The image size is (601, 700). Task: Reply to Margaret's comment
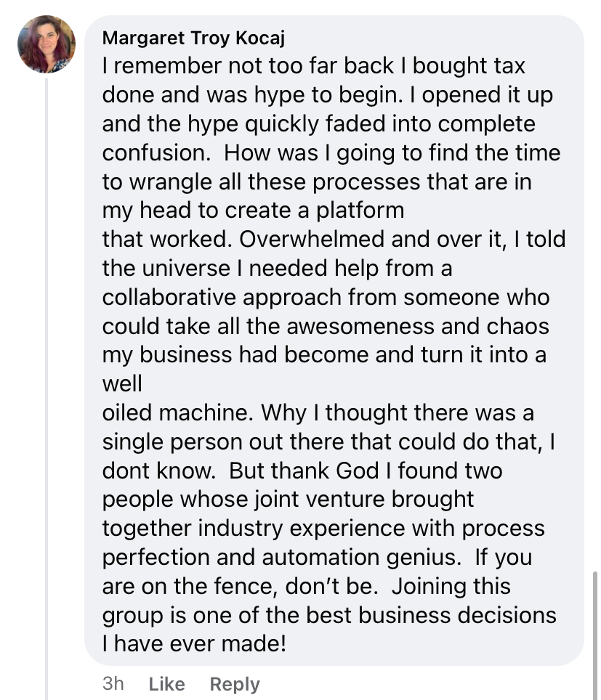coord(234,683)
